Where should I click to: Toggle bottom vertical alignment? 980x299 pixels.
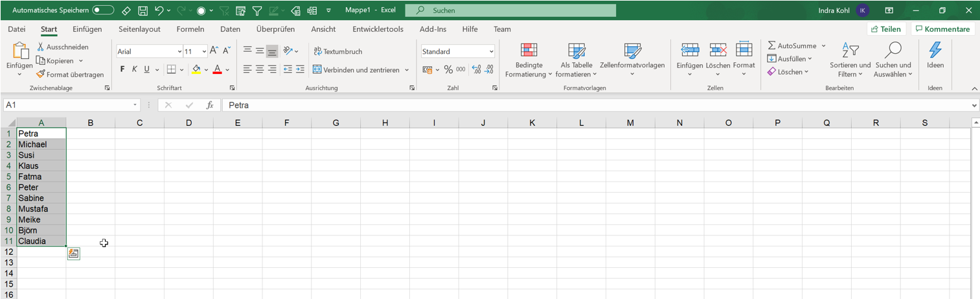coord(272,51)
